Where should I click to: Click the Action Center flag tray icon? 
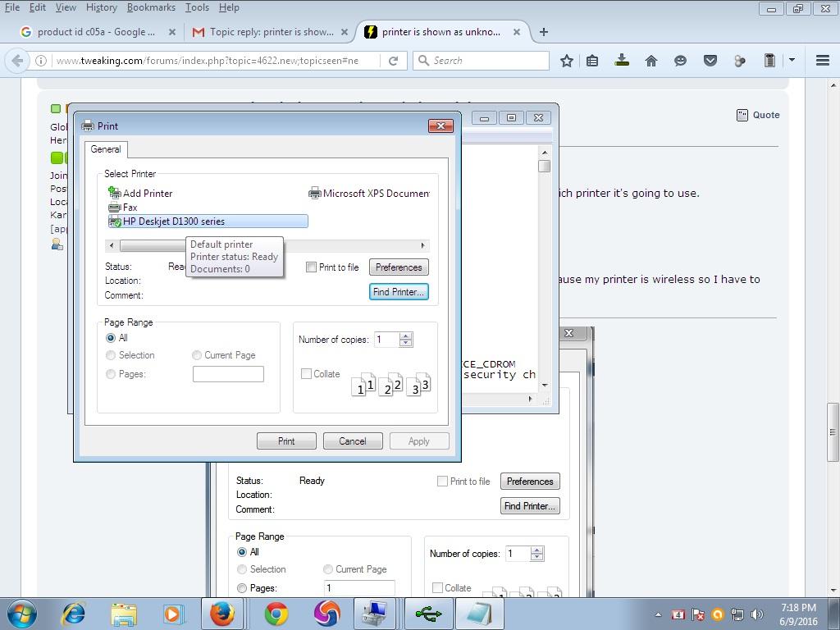click(x=697, y=614)
